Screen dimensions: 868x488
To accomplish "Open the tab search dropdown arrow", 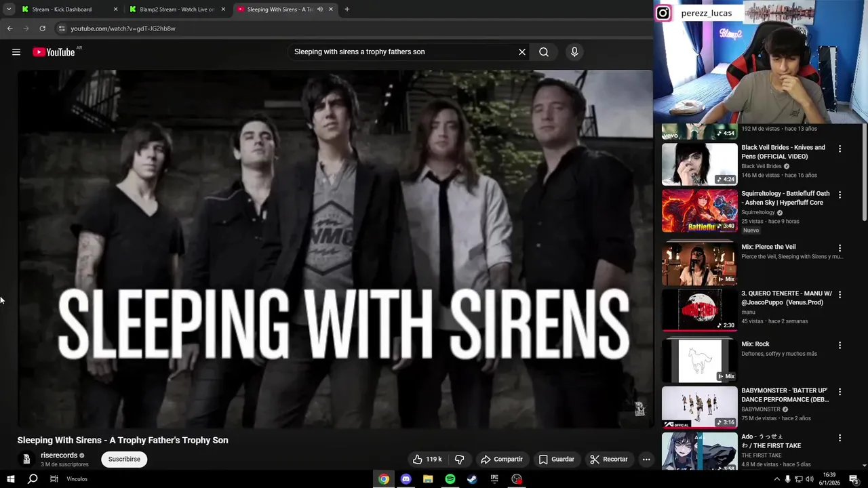I will point(9,9).
